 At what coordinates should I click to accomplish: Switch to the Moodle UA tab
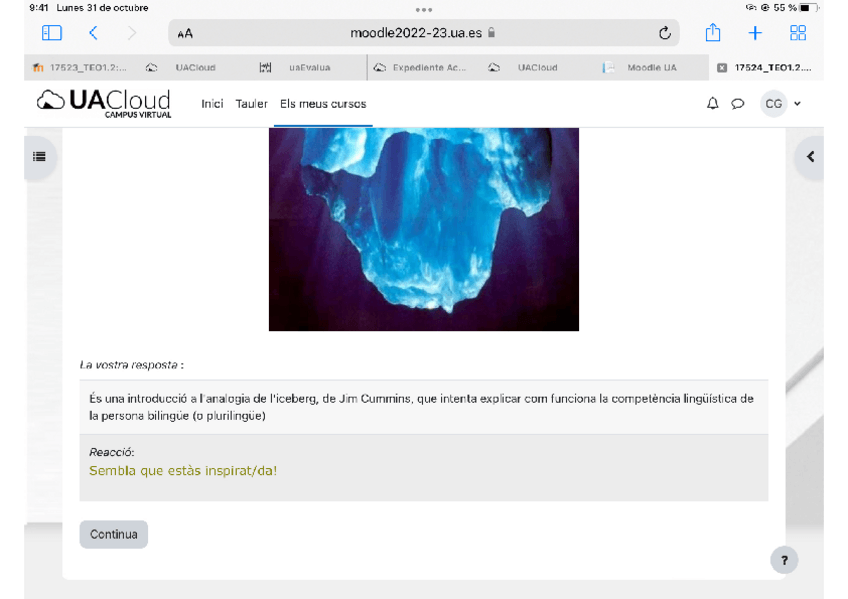(x=646, y=67)
